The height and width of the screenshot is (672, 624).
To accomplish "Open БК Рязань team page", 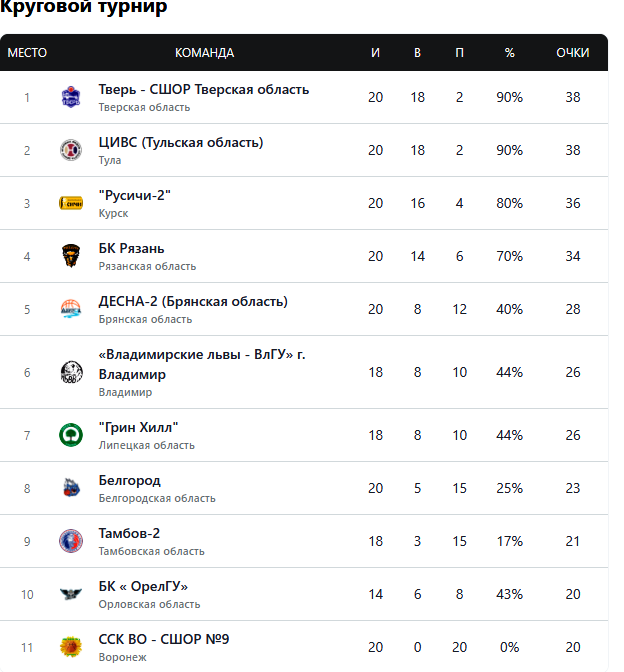I will (132, 248).
